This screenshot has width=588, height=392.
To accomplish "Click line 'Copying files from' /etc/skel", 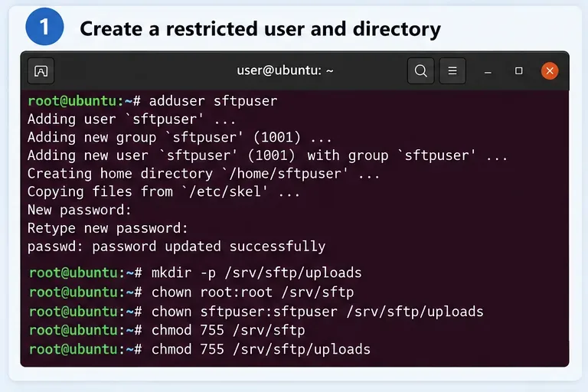I will (164, 191).
